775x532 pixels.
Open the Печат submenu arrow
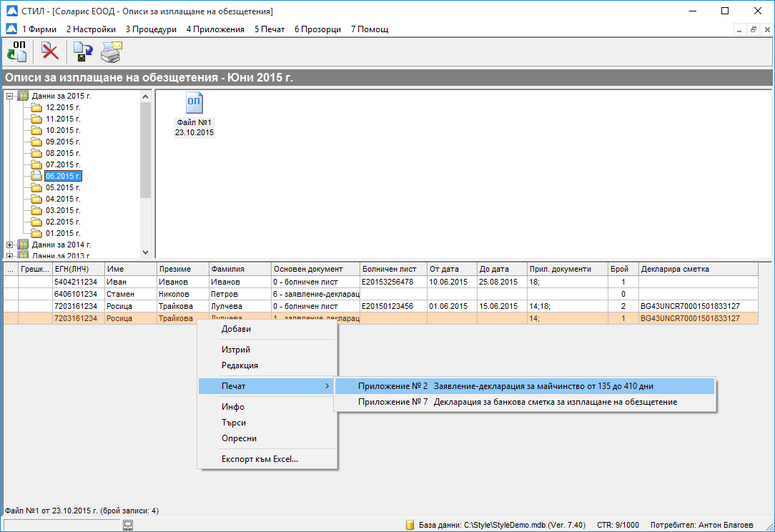coord(327,386)
